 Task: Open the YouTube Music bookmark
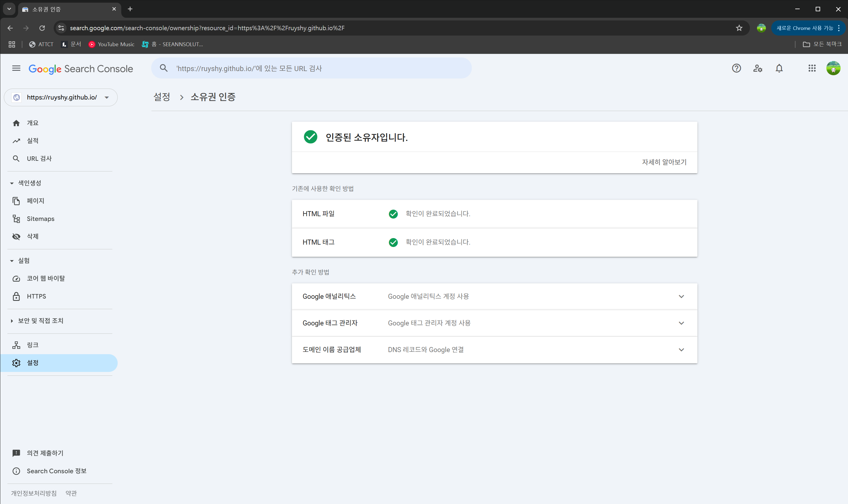111,44
